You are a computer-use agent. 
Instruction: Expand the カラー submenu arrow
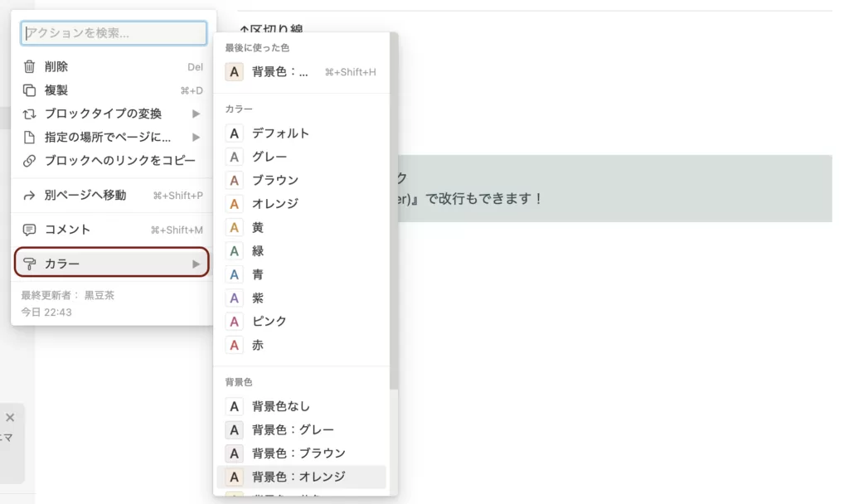196,264
